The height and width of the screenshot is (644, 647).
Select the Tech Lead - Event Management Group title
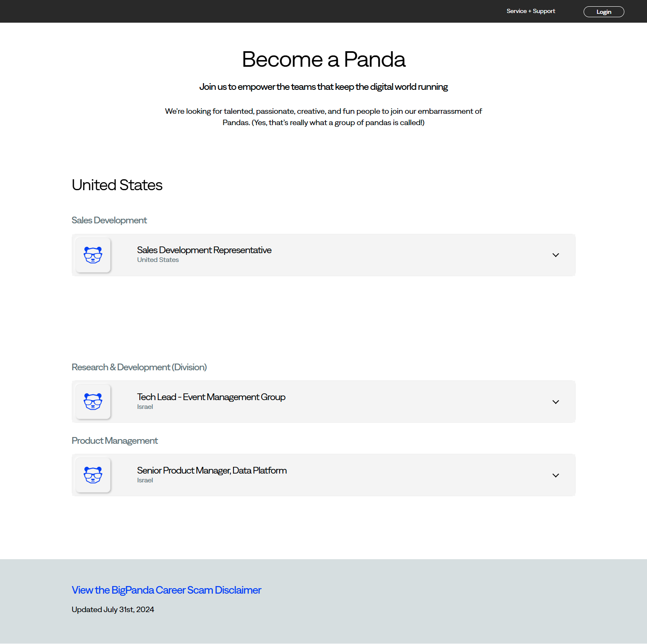tap(211, 397)
